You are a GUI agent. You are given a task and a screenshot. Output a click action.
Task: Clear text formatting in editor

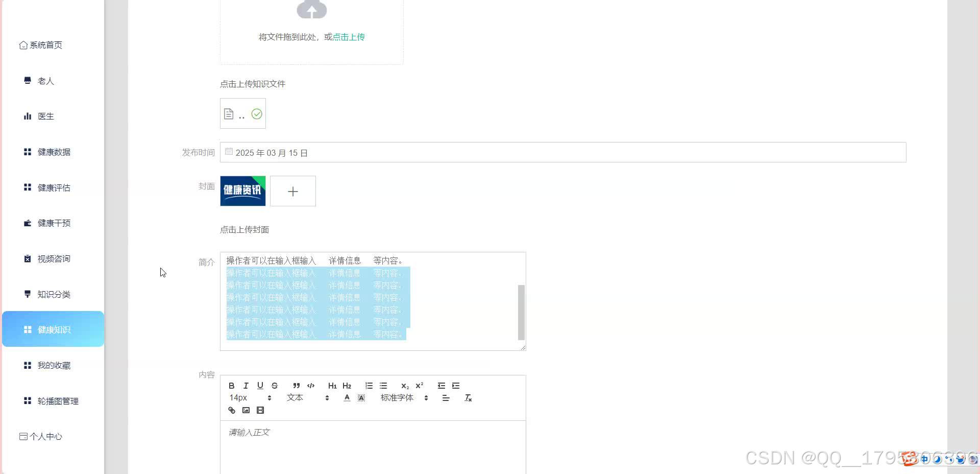[x=468, y=398]
